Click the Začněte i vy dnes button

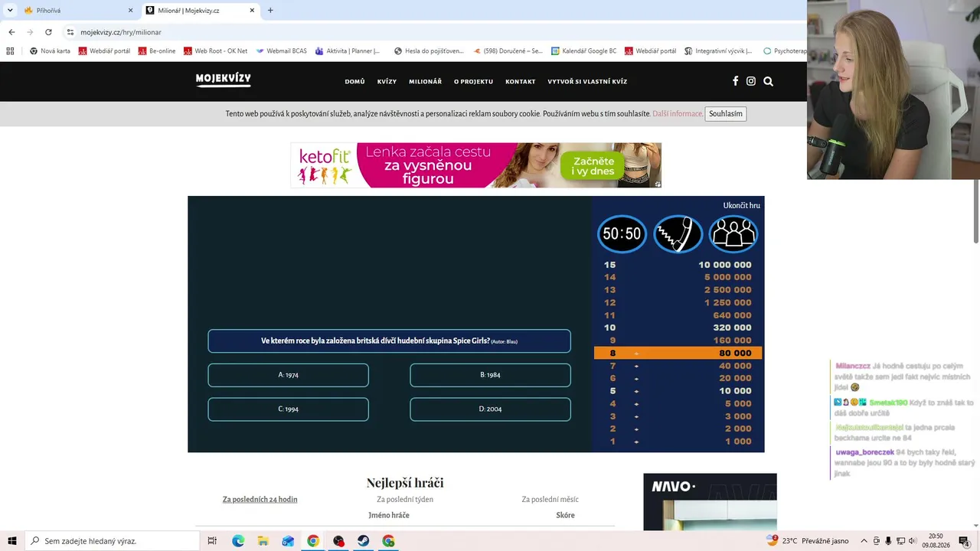click(x=593, y=165)
